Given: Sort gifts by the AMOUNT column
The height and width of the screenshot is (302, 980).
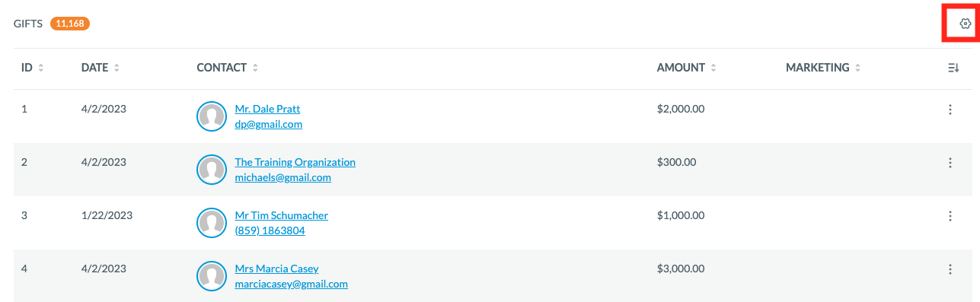Looking at the screenshot, I should point(686,68).
